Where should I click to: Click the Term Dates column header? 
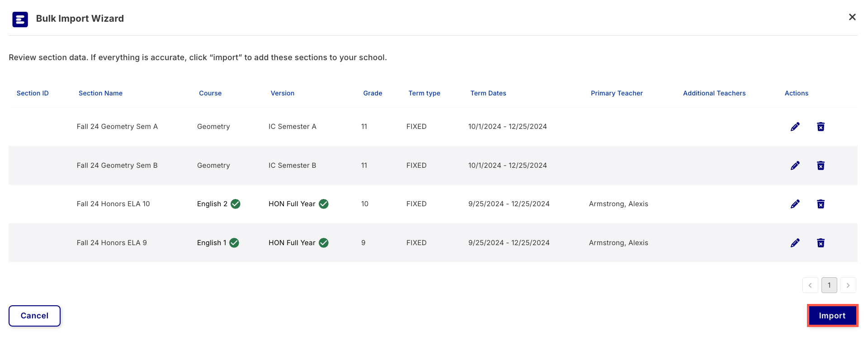[488, 93]
